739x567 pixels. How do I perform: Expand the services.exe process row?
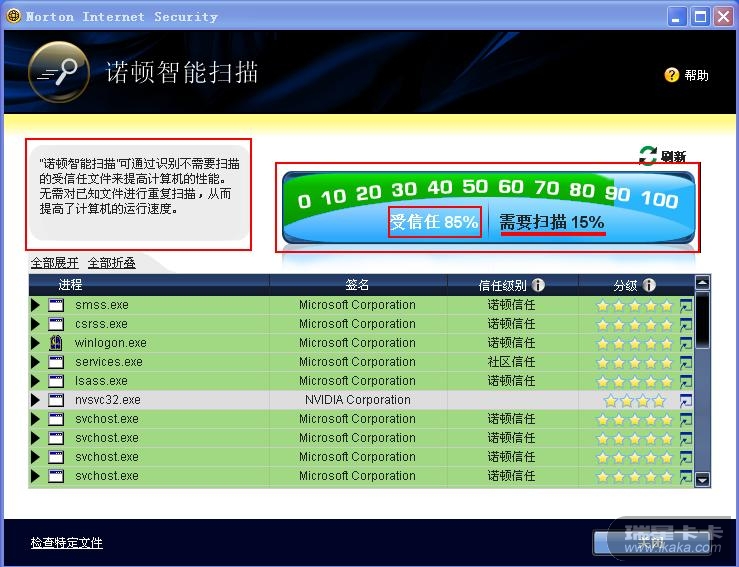tap(35, 362)
